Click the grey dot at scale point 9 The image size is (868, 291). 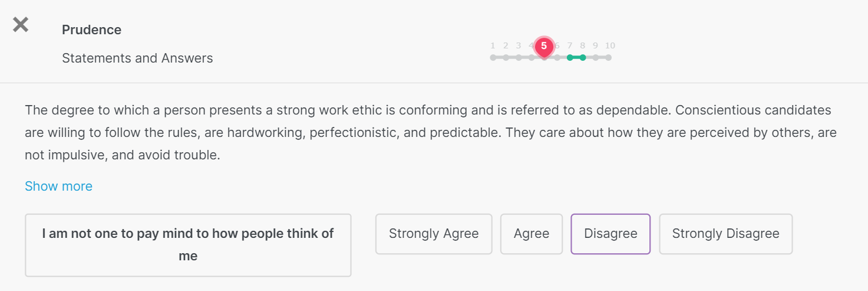tap(596, 57)
